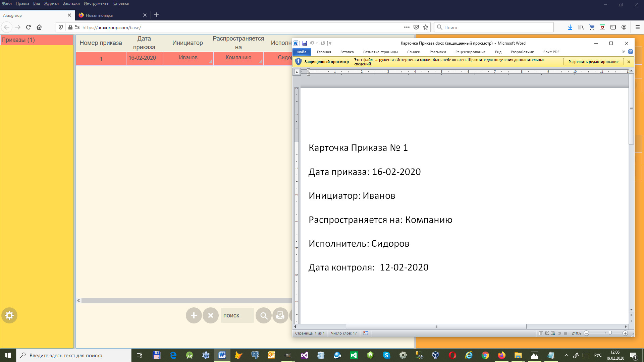Click the export to Word printer icon

pos(280,315)
